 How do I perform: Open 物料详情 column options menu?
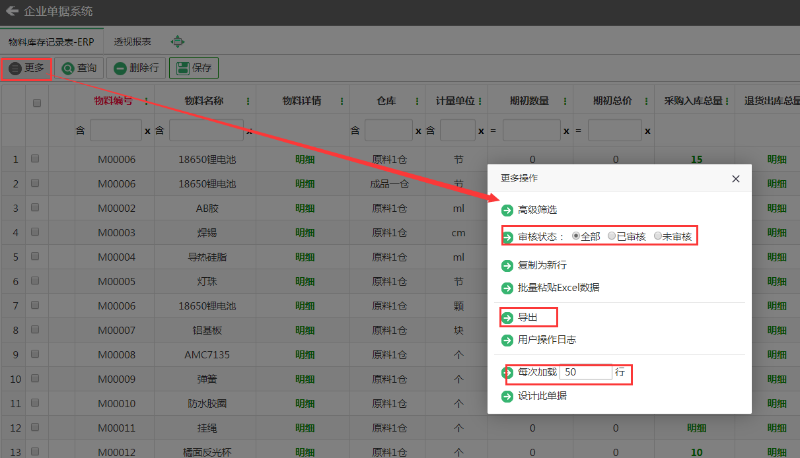(342, 101)
